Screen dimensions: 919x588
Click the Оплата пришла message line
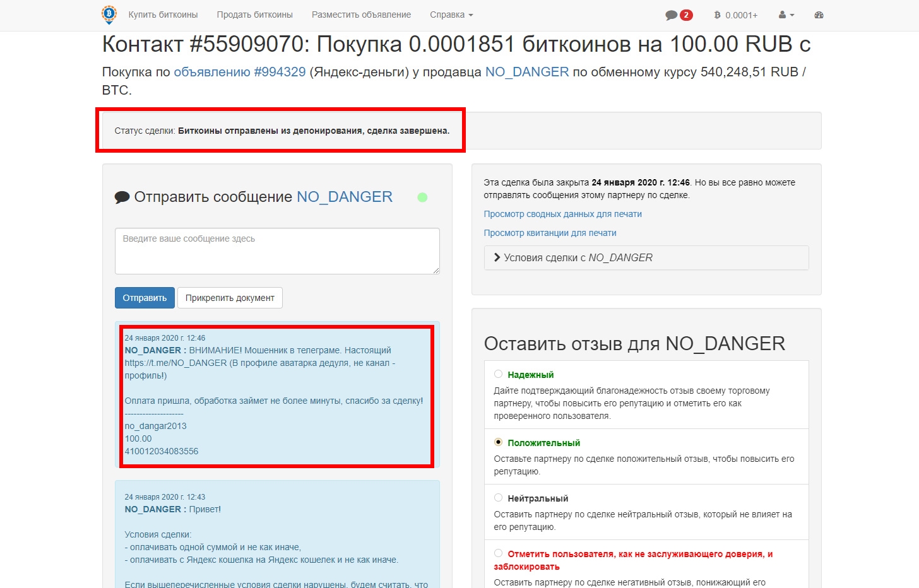click(x=274, y=401)
